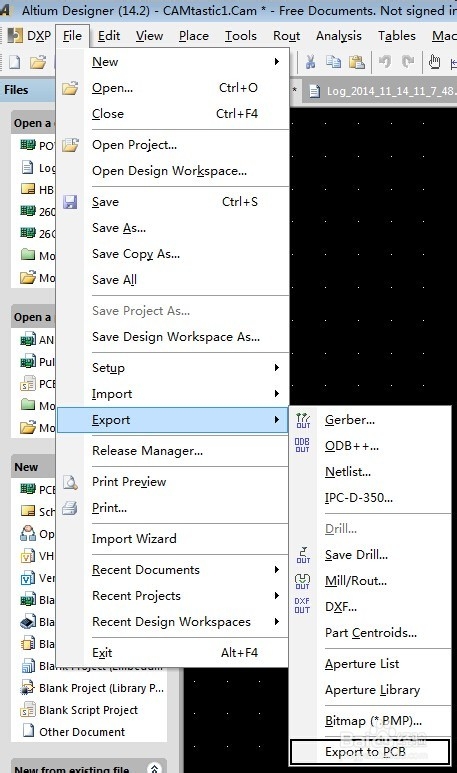The height and width of the screenshot is (773, 457).
Task: Expand Recent Design Workspaces submenu
Action: click(277, 622)
